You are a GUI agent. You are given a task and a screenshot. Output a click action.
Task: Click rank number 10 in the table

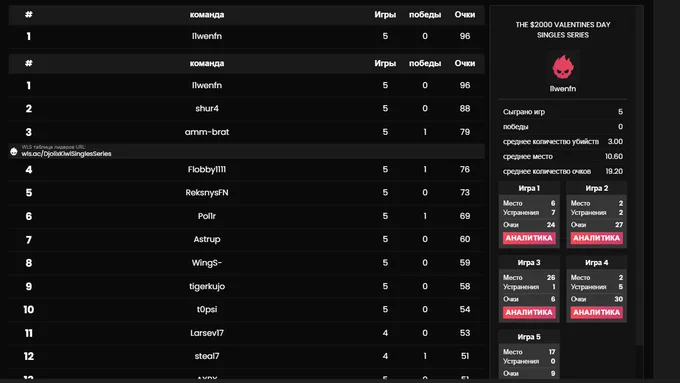point(29,310)
